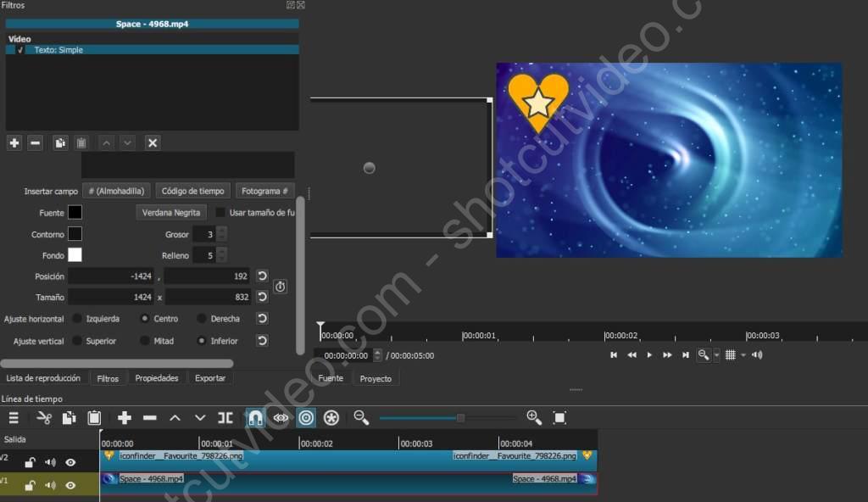Viewport: 868px width, 502px height.
Task: Switch to the Exportar tab
Action: click(210, 378)
